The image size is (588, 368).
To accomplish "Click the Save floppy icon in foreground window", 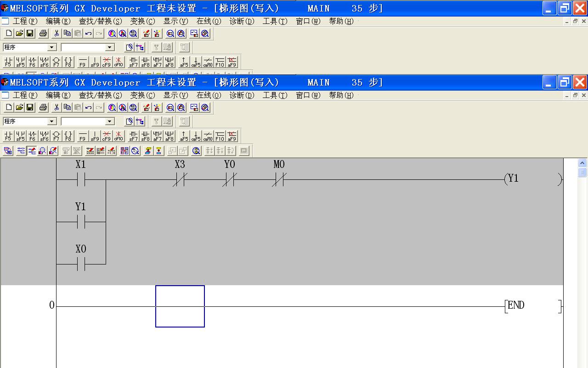I will pos(30,108).
